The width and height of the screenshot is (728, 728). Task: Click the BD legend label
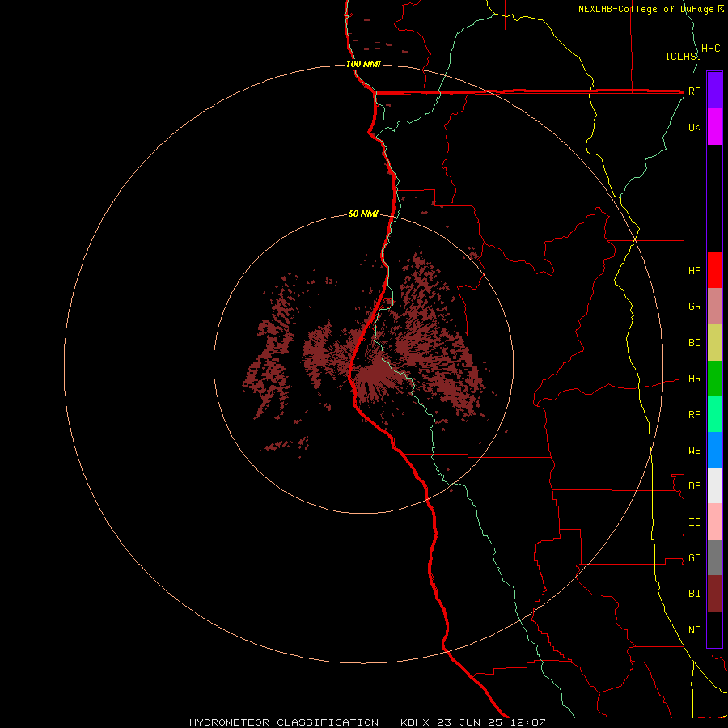click(x=694, y=343)
